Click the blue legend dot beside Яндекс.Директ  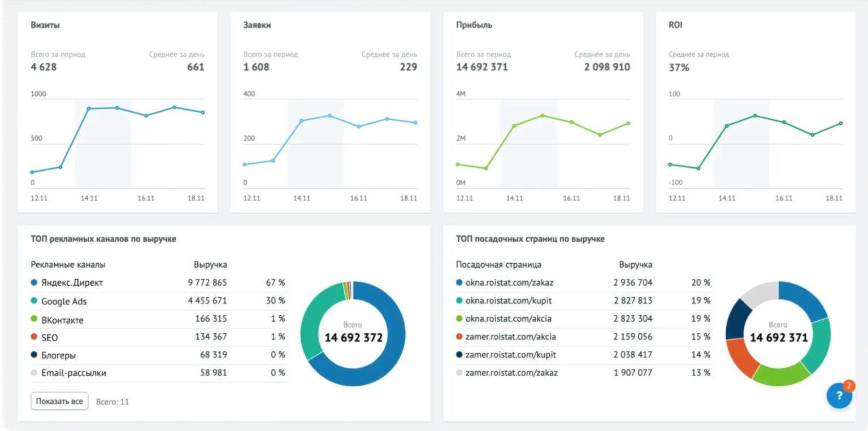pos(34,282)
